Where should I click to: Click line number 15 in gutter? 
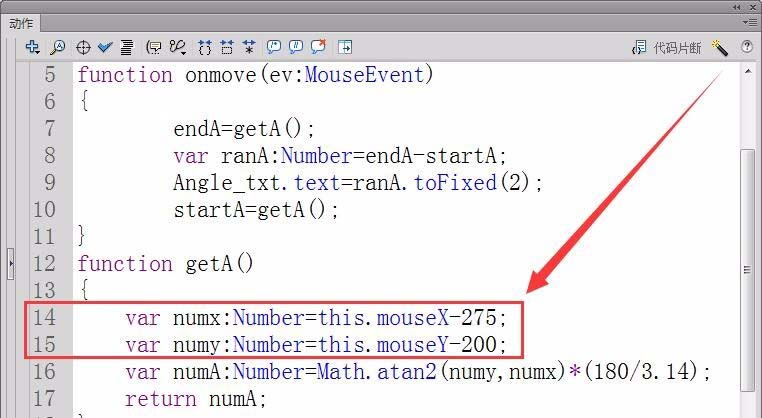pyautogui.click(x=45, y=345)
